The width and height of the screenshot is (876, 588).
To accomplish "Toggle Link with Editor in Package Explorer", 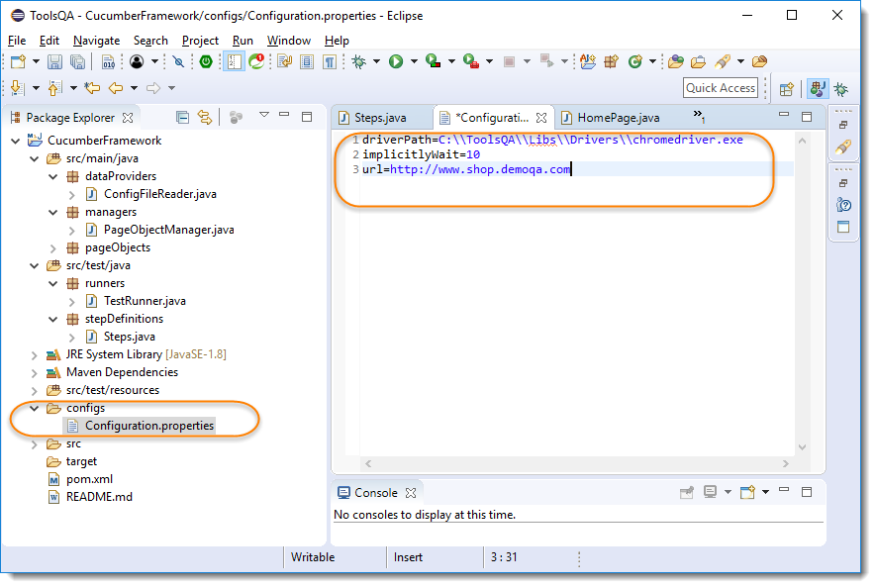I will (x=205, y=117).
